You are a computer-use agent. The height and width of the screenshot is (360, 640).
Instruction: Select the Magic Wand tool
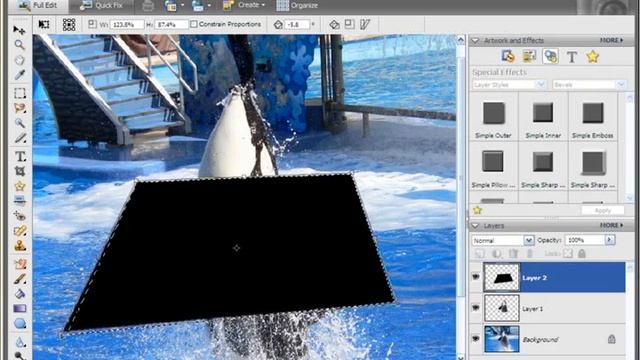click(20, 123)
